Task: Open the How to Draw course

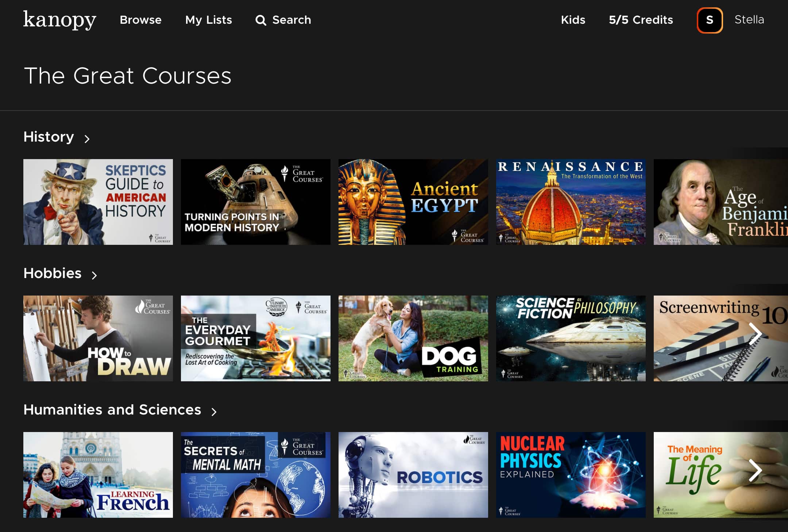Action: pyautogui.click(x=98, y=338)
